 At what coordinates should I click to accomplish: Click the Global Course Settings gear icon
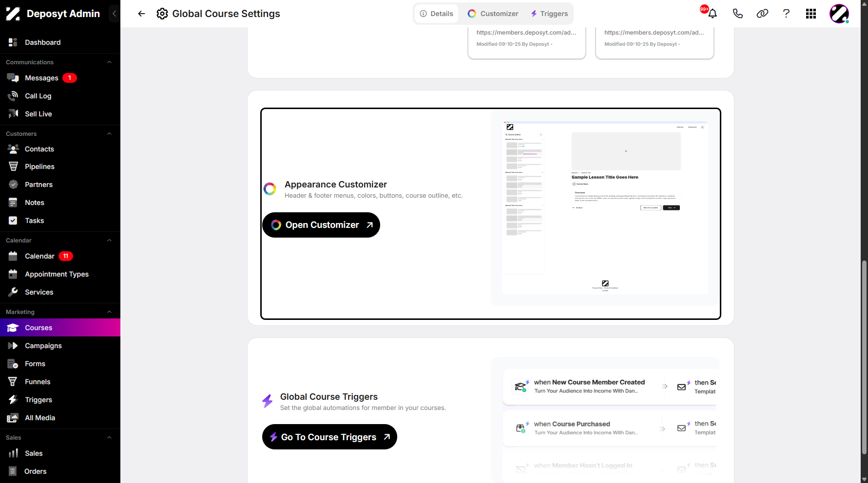pos(162,14)
